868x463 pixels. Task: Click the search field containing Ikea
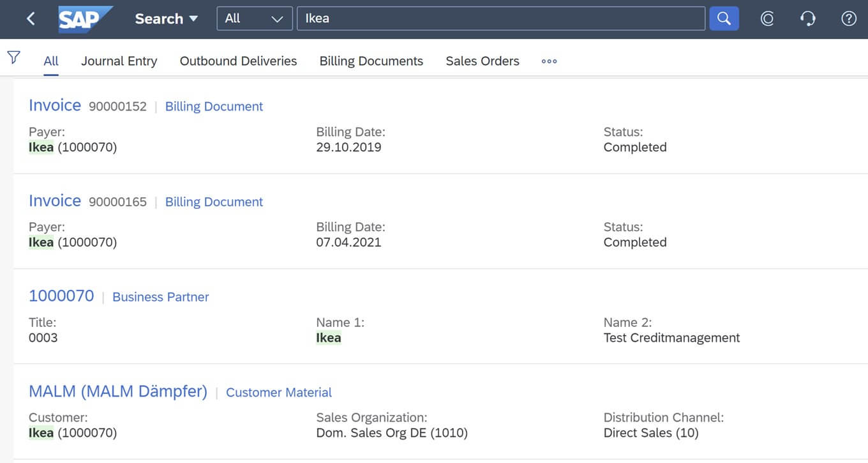[500, 19]
